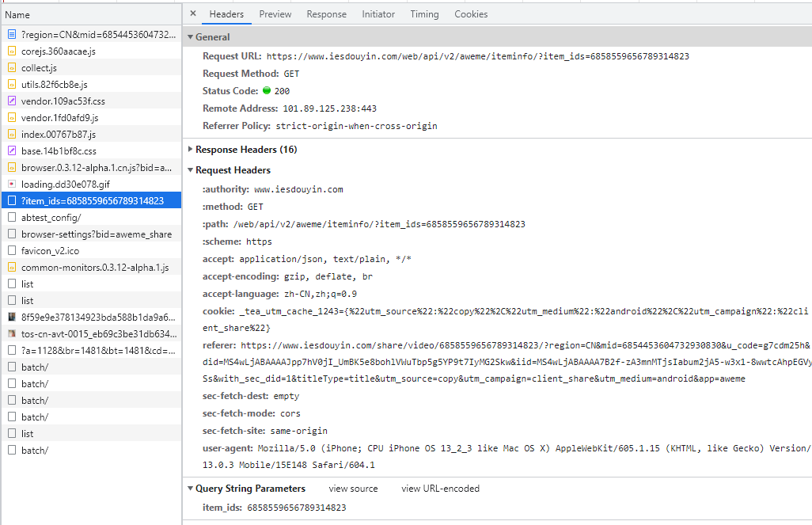The height and width of the screenshot is (525, 812).
Task: Expand Response Headers (16) section
Action: pos(191,149)
